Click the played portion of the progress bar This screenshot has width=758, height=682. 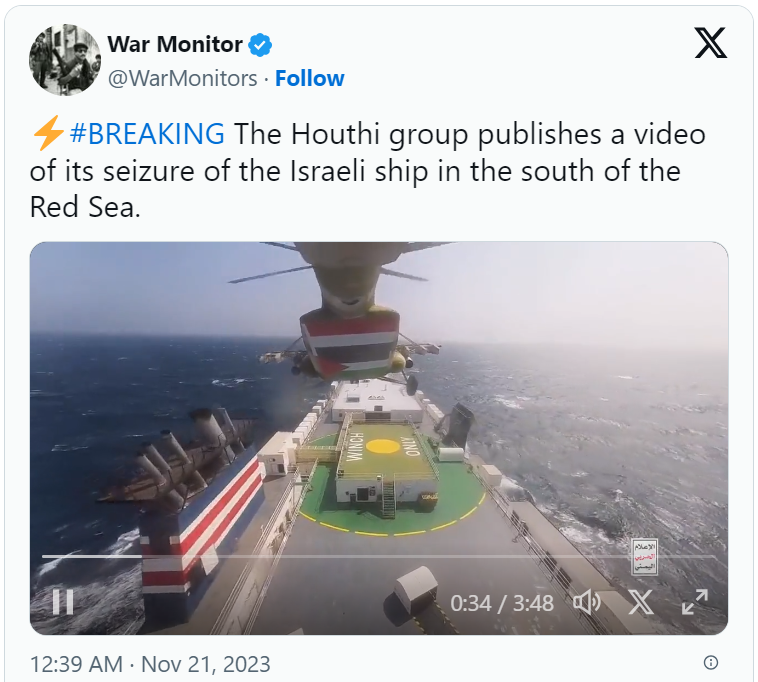[92, 556]
